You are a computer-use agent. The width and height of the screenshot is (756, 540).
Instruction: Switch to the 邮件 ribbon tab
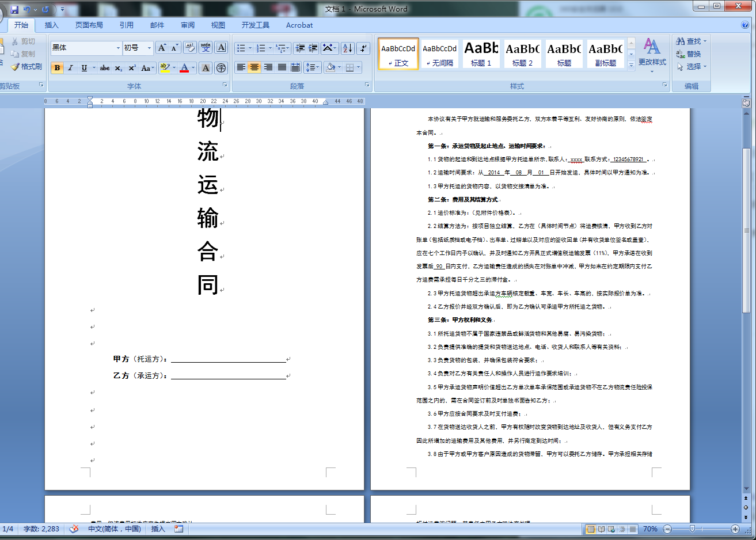[157, 25]
